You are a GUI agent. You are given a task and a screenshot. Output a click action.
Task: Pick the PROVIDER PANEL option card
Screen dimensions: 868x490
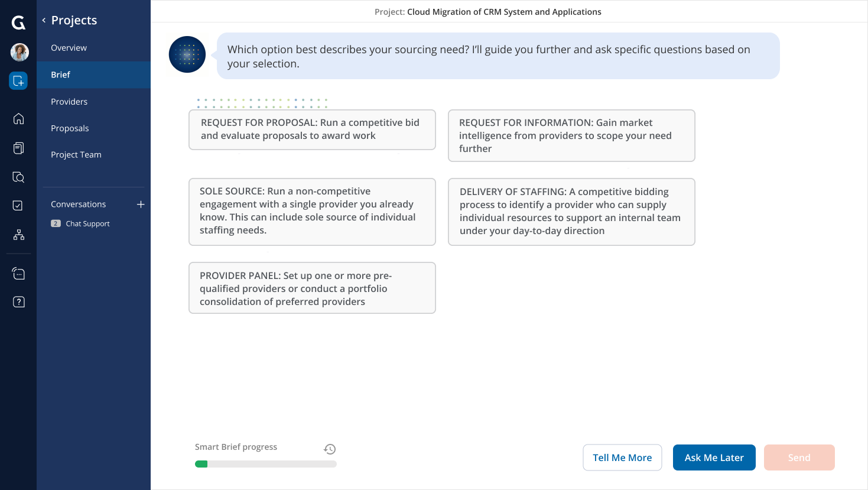312,288
